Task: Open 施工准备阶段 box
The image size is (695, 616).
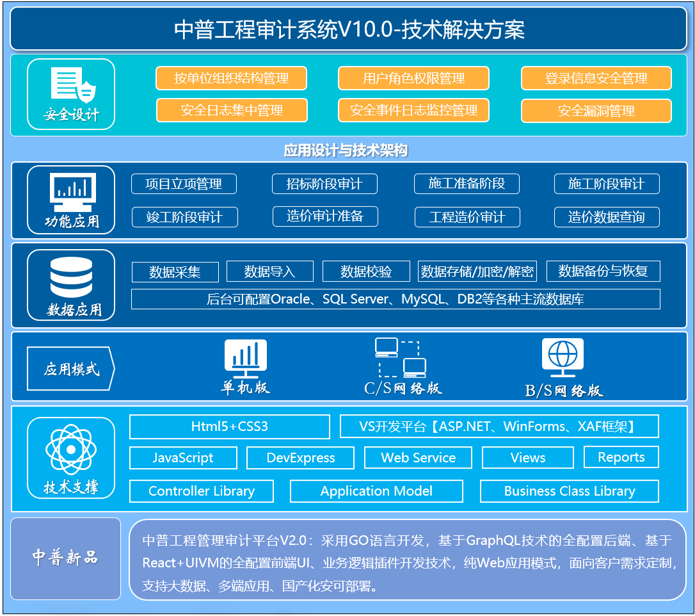Action: pyautogui.click(x=467, y=184)
